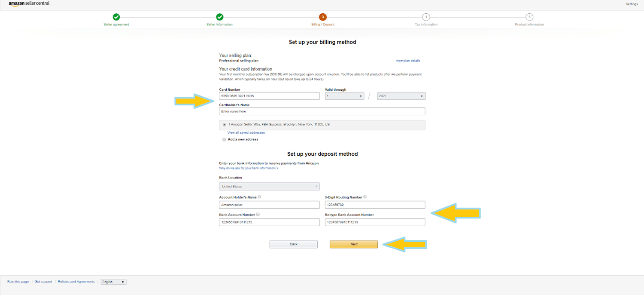
Task: Click the yellow Next button
Action: tap(354, 244)
